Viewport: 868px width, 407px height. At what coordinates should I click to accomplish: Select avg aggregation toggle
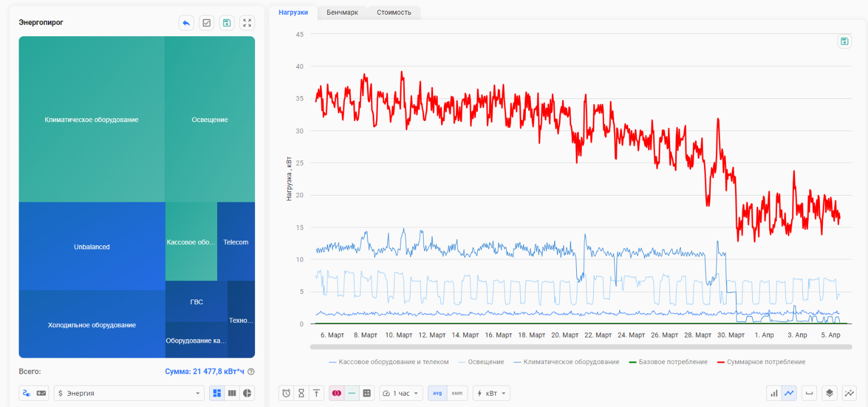tap(437, 393)
